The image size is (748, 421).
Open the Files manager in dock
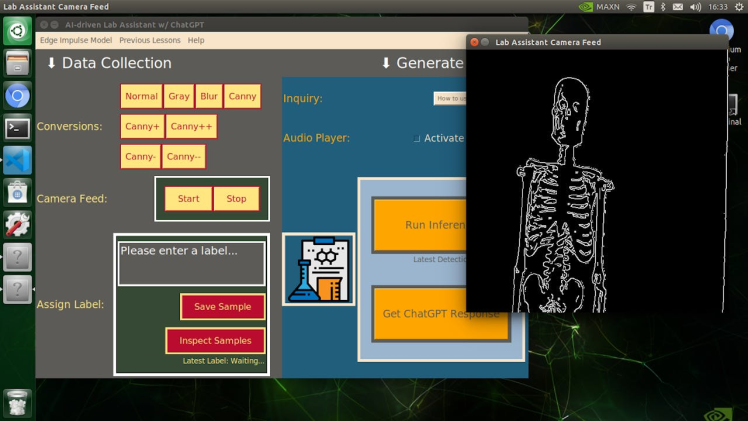coord(17,64)
